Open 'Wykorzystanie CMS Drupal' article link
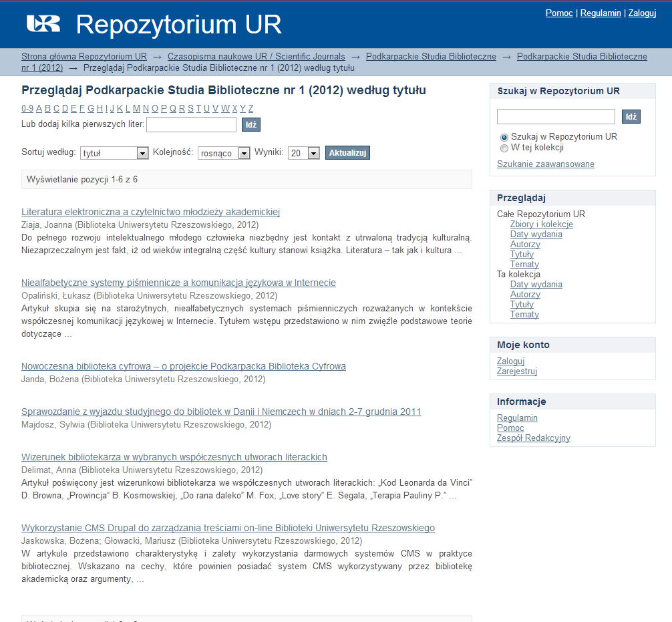 pos(228,528)
